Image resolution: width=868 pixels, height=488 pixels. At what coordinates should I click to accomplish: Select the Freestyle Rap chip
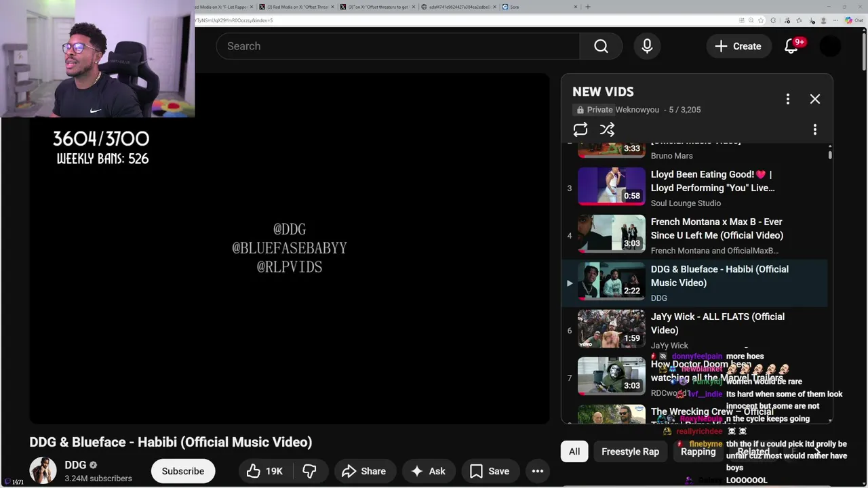pos(630,451)
